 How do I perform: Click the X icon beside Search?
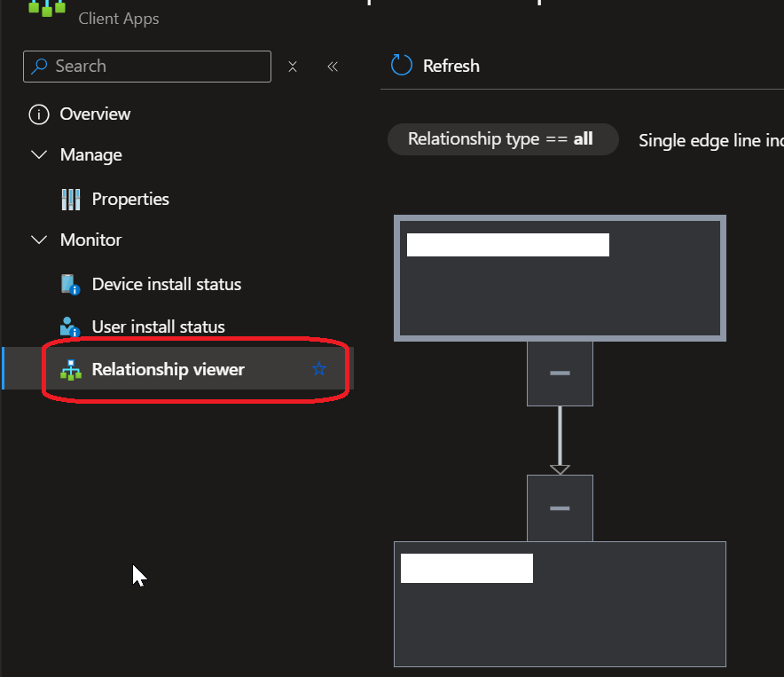293,67
